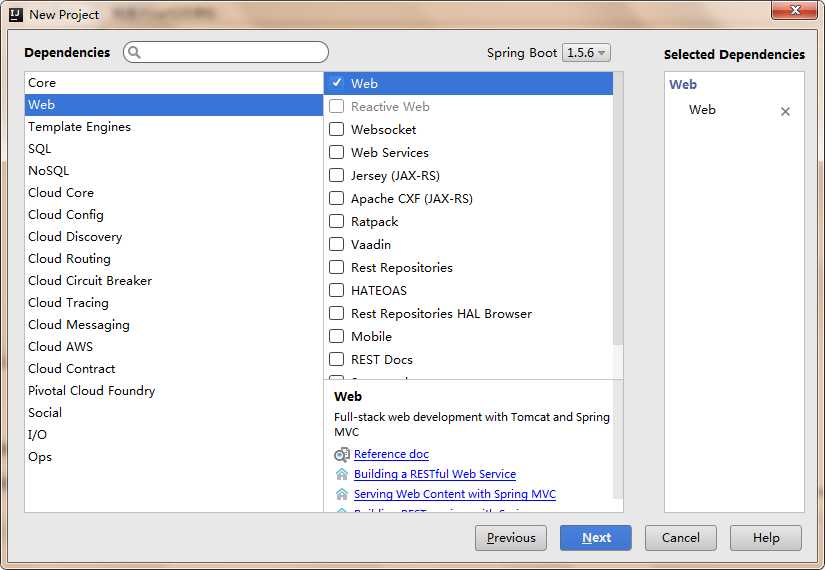Focus the Dependencies search field
This screenshot has height=570, width=825.
pos(226,52)
